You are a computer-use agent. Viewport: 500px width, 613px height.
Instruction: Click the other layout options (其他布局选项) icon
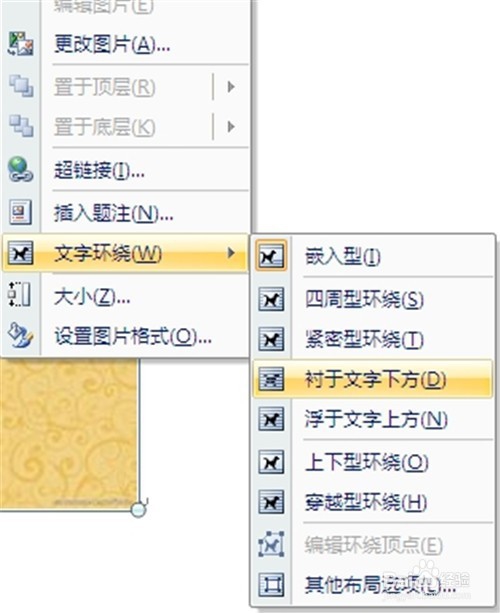click(x=271, y=585)
